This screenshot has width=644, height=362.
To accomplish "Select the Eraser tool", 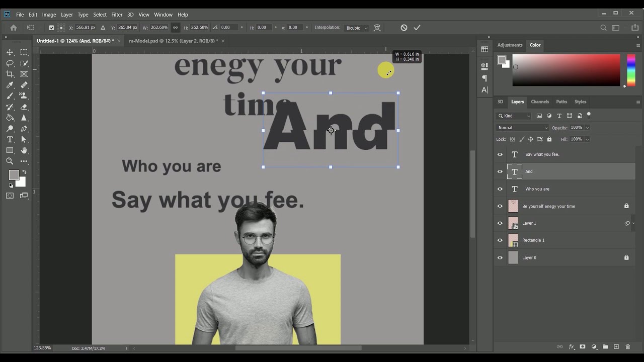I will [24, 107].
